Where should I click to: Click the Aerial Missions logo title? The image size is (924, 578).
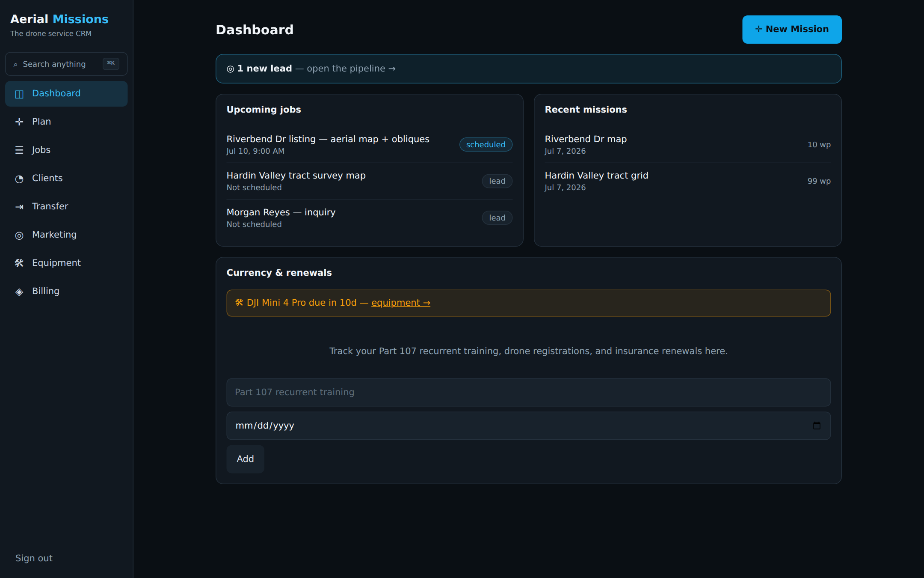tap(59, 19)
